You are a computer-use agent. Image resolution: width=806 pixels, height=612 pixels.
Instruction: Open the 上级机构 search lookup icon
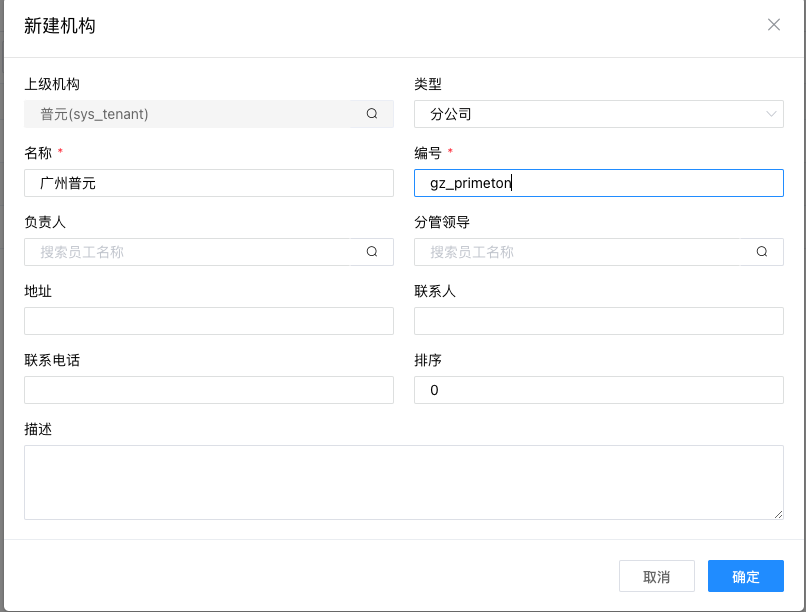(372, 113)
